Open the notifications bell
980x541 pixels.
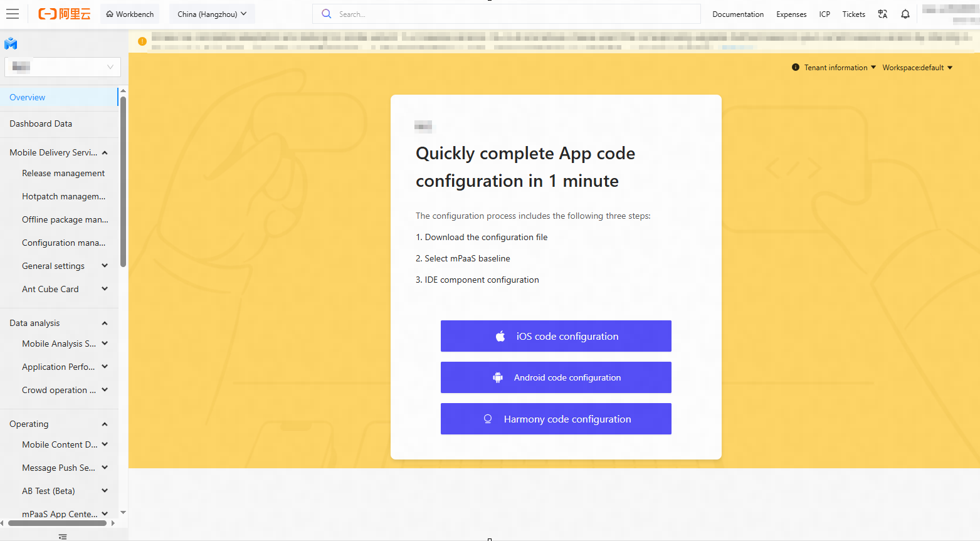pyautogui.click(x=905, y=14)
